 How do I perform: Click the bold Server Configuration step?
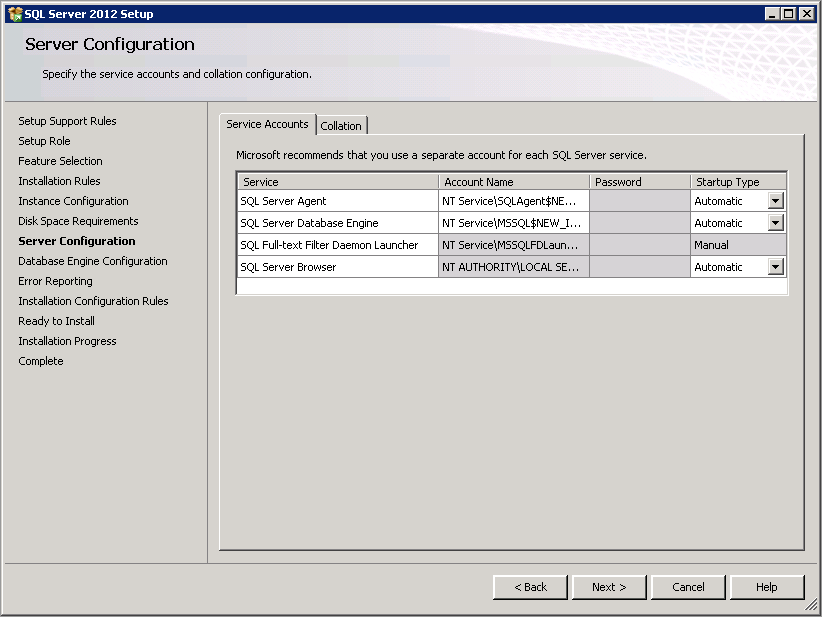[x=77, y=241]
